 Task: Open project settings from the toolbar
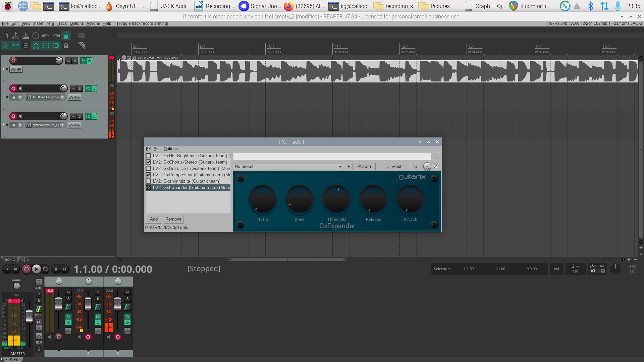pyautogui.click(x=36, y=35)
